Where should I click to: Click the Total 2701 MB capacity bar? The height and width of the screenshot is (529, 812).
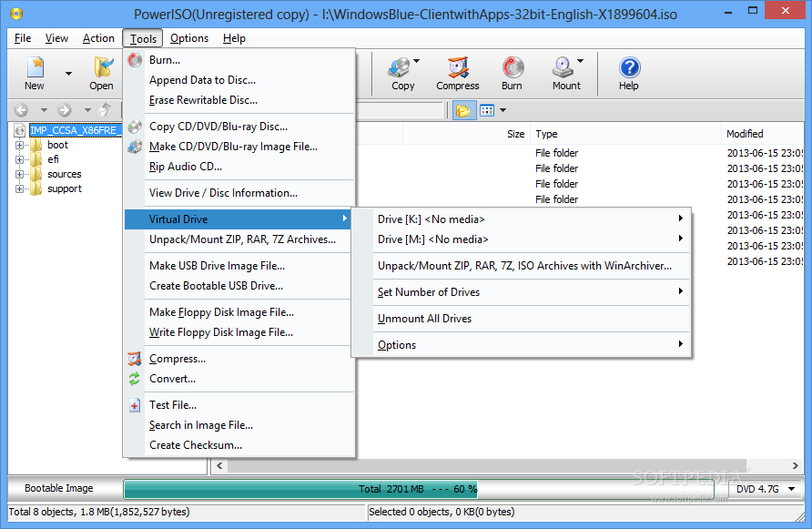pos(419,489)
